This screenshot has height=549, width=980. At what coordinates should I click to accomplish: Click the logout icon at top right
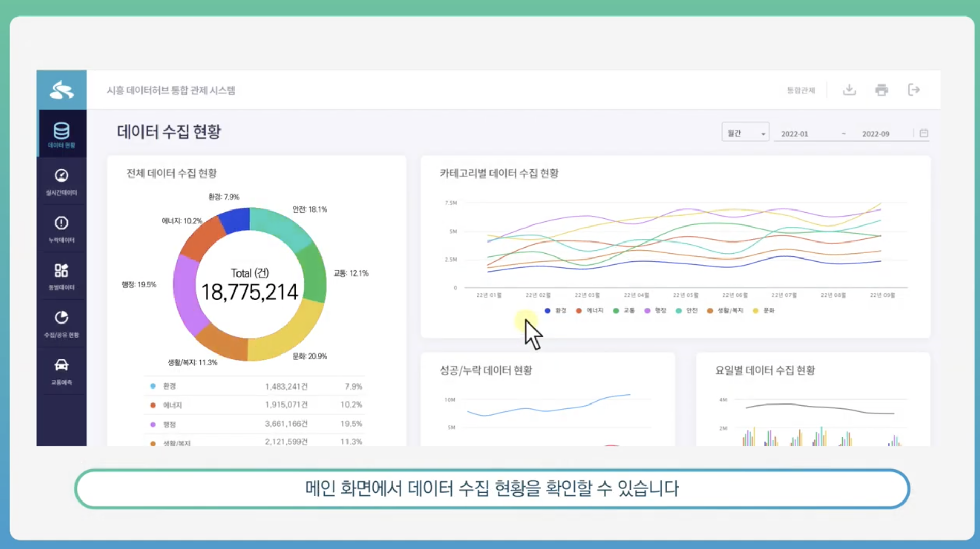[913, 90]
